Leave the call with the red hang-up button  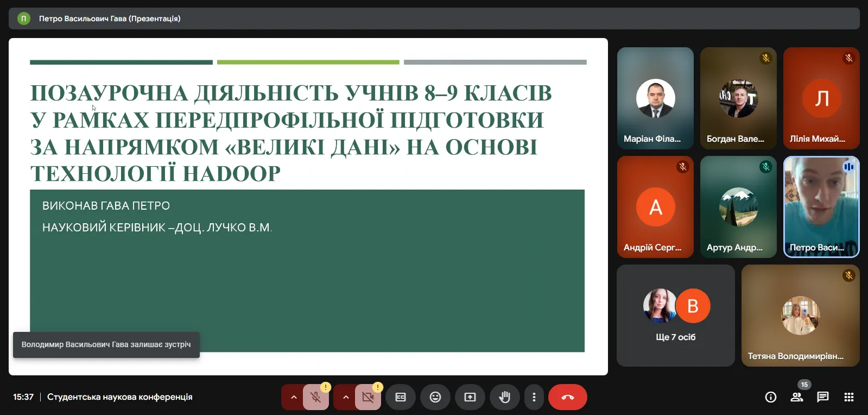coord(568,397)
